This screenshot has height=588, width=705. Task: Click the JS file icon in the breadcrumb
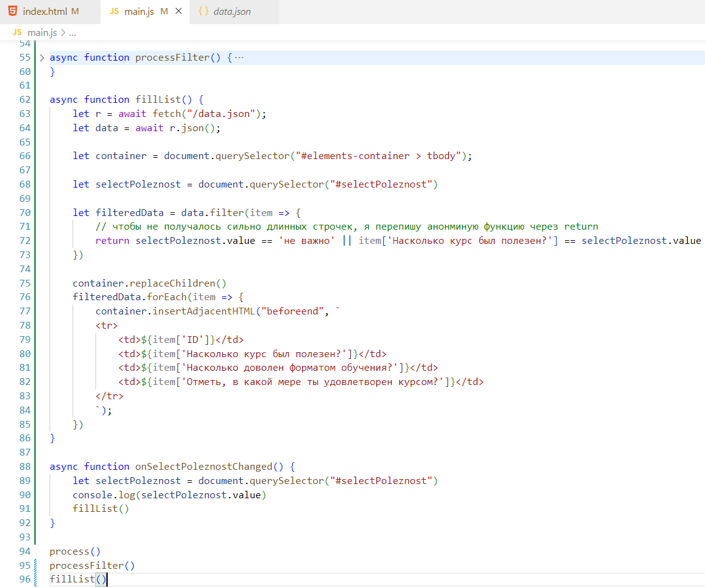pos(17,32)
